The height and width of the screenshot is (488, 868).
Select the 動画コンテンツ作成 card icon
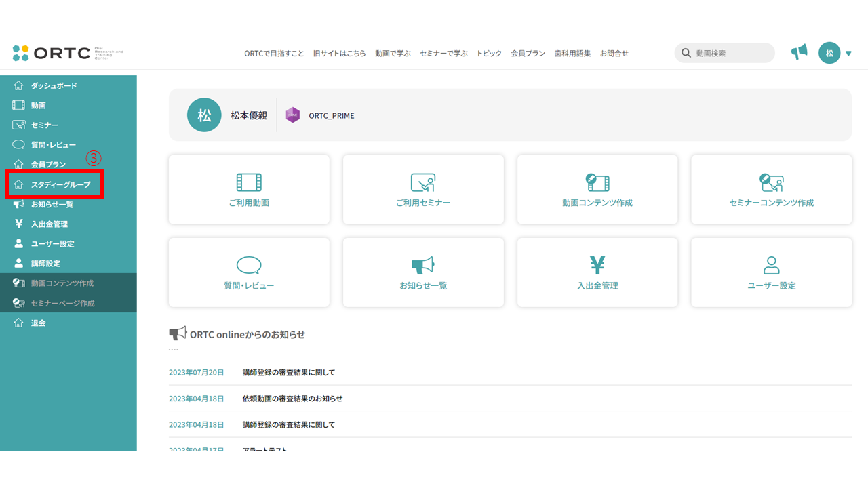597,189
